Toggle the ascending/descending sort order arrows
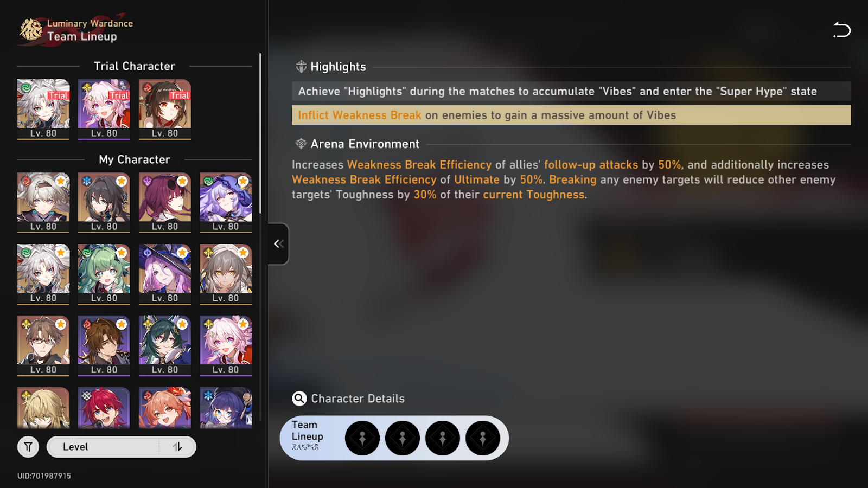 click(177, 447)
